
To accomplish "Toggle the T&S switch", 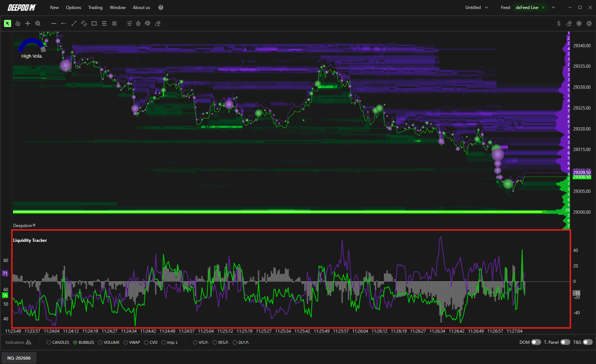I will pyautogui.click(x=588, y=342).
